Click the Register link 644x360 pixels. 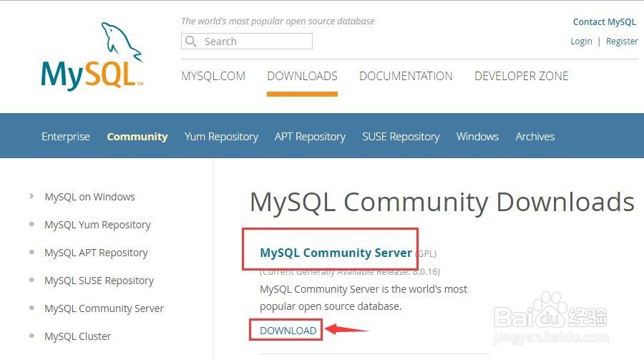tap(622, 41)
